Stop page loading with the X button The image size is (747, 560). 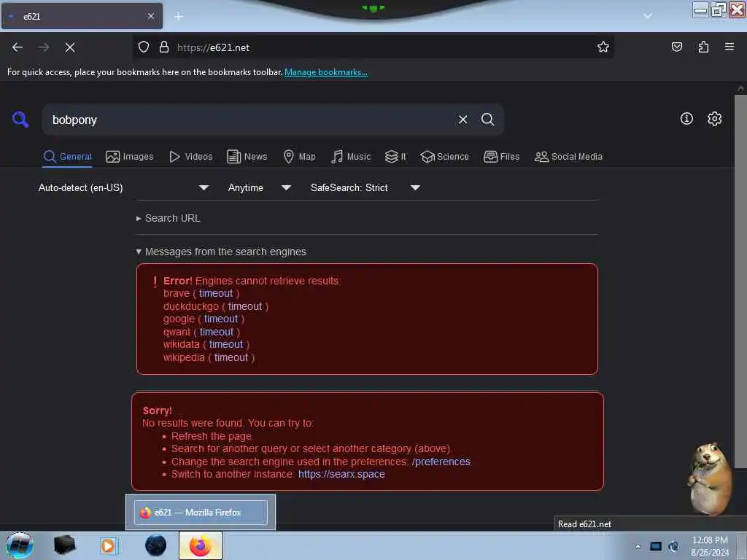(70, 47)
